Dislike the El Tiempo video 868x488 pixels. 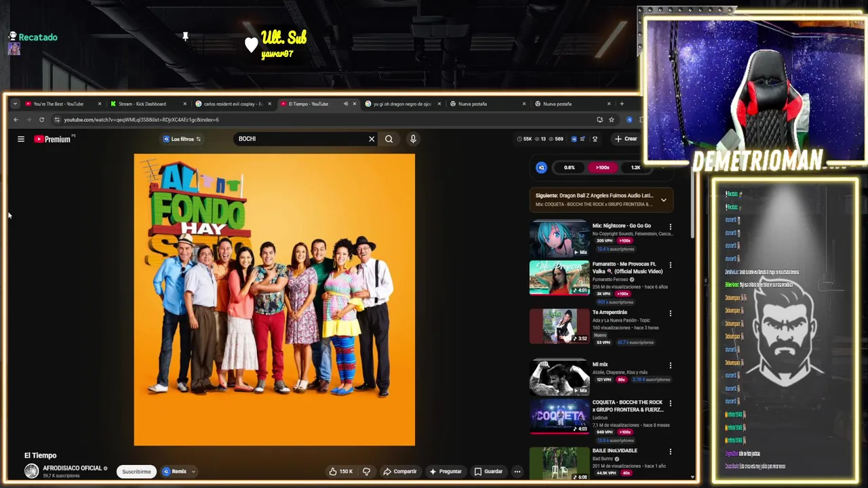coord(367,472)
